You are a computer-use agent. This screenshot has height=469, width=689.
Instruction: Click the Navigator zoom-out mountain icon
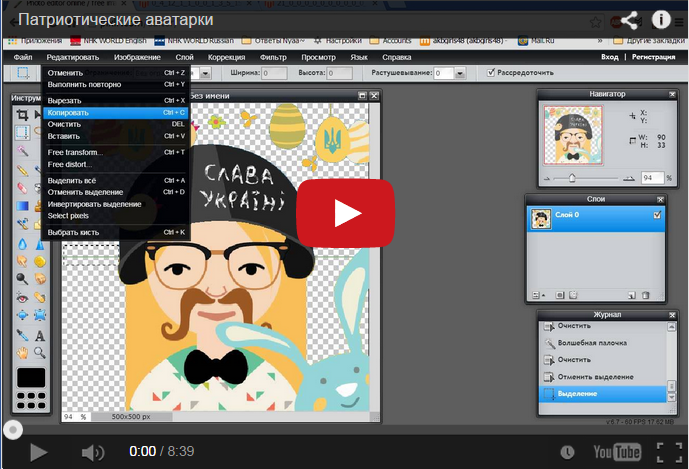(547, 178)
